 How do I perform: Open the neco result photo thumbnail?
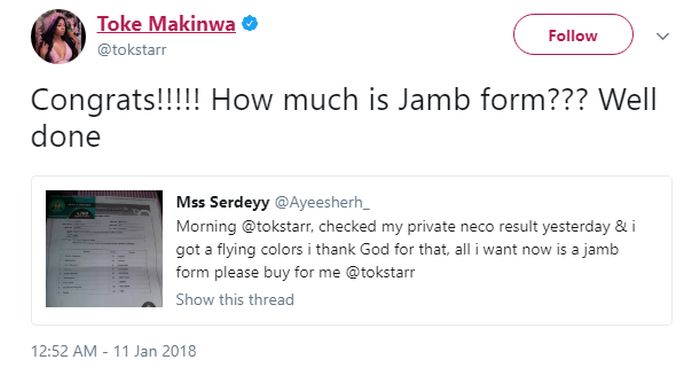click(104, 249)
